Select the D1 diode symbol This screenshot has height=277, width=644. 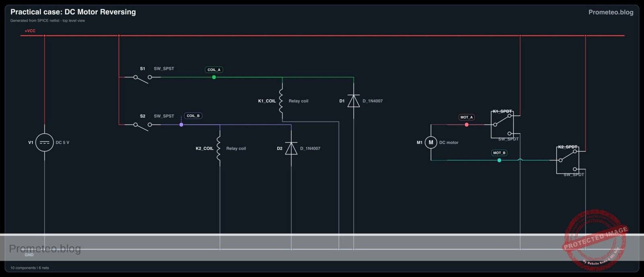point(353,101)
